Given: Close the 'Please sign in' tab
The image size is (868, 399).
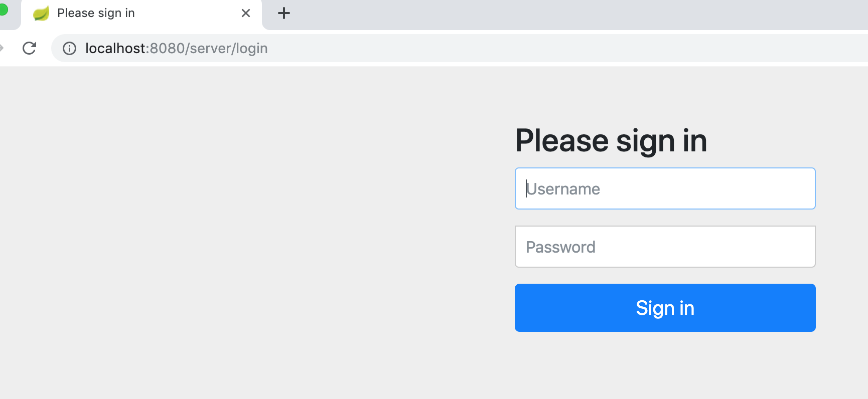Looking at the screenshot, I should (246, 13).
